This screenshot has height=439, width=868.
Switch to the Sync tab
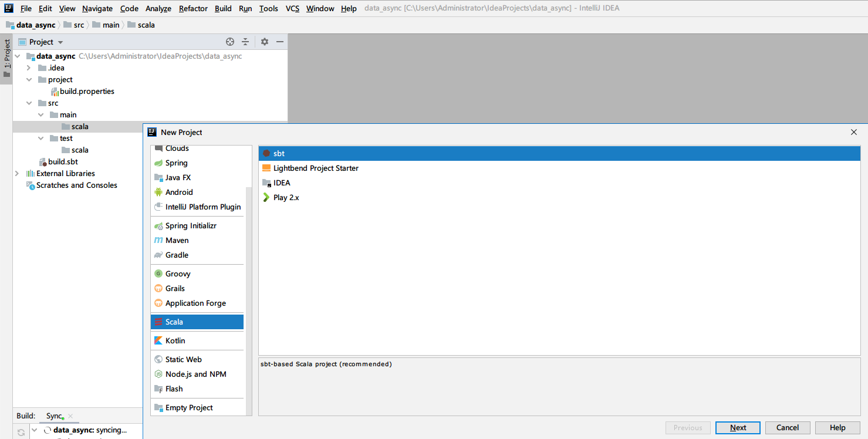pyautogui.click(x=54, y=416)
